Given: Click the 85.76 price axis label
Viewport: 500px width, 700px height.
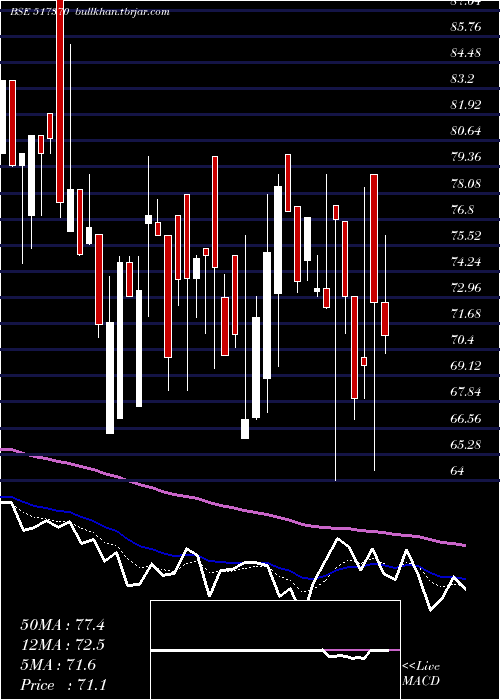Looking at the screenshot, I should click(x=466, y=27).
